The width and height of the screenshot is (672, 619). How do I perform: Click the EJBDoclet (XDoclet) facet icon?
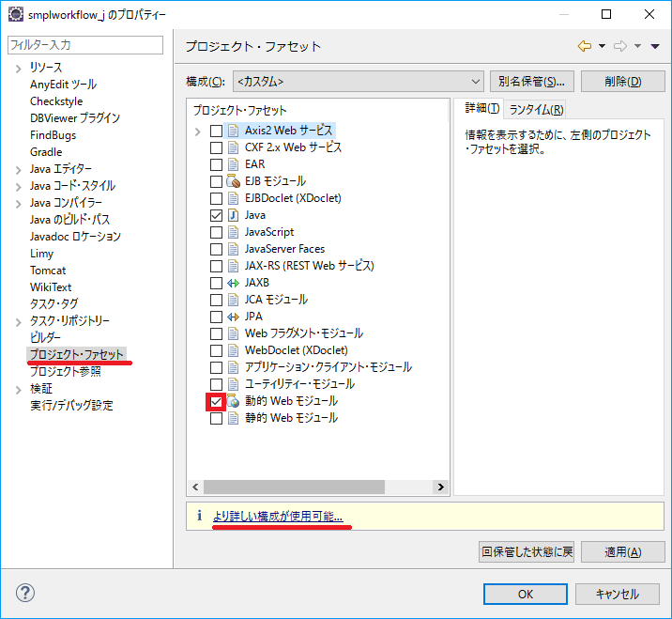(x=233, y=198)
